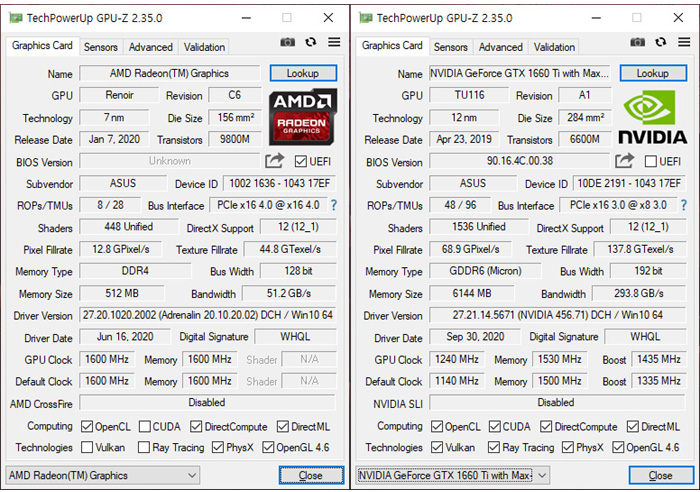This screenshot has width=700, height=492.
Task: Click the refresh icon in the AMD window
Action: tap(311, 42)
